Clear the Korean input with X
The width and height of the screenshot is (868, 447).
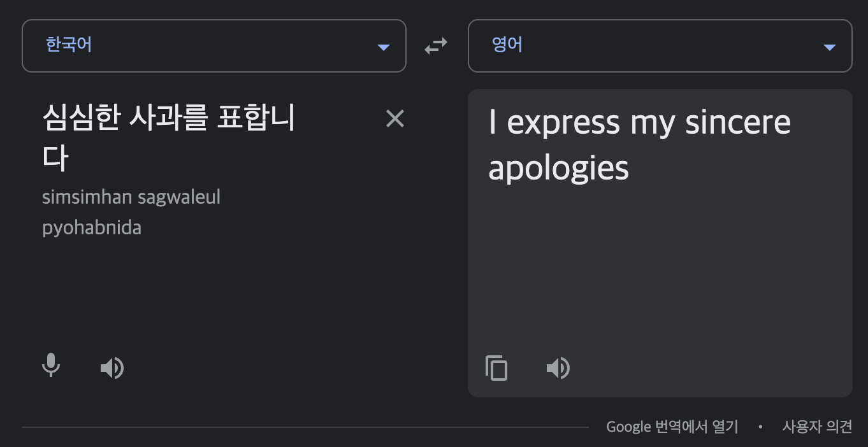(394, 118)
